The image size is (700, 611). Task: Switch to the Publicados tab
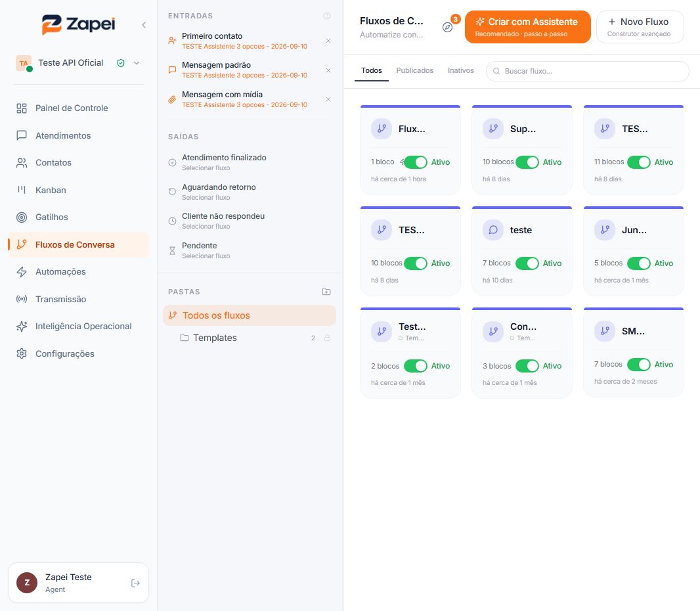[x=415, y=70]
